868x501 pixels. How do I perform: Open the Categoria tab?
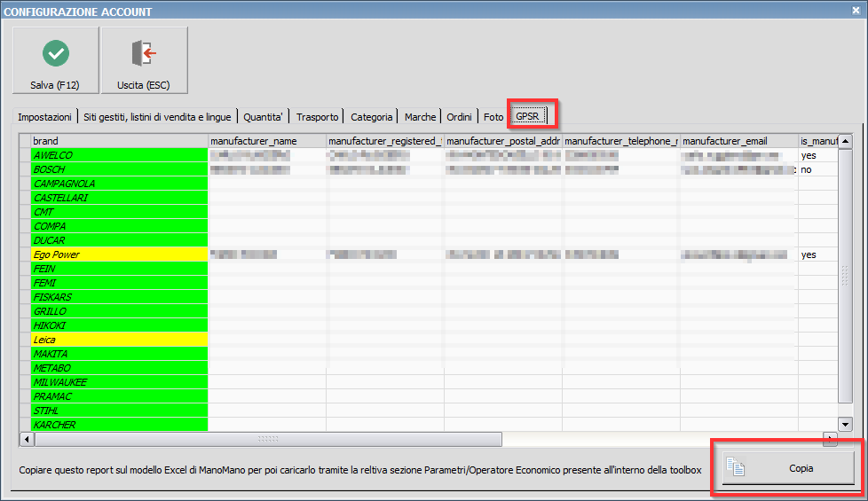[x=372, y=117]
